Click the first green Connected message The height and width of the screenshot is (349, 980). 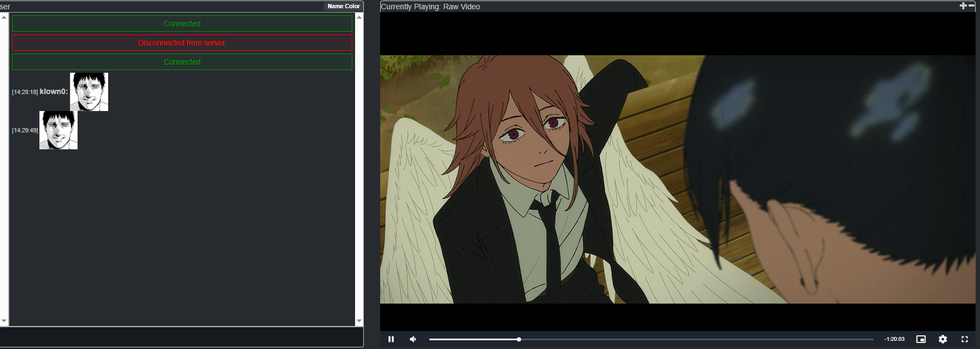point(182,24)
